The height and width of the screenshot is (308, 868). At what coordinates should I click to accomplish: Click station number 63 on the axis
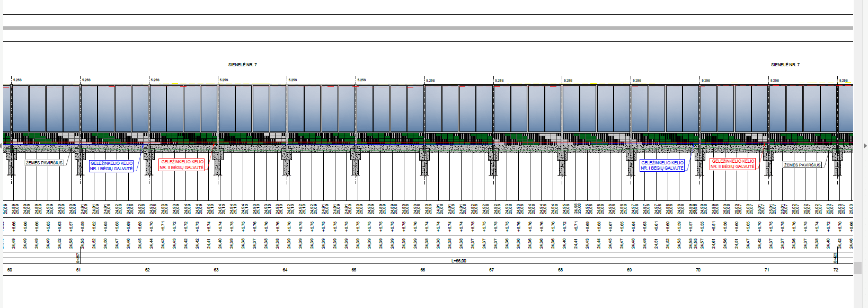click(x=216, y=270)
